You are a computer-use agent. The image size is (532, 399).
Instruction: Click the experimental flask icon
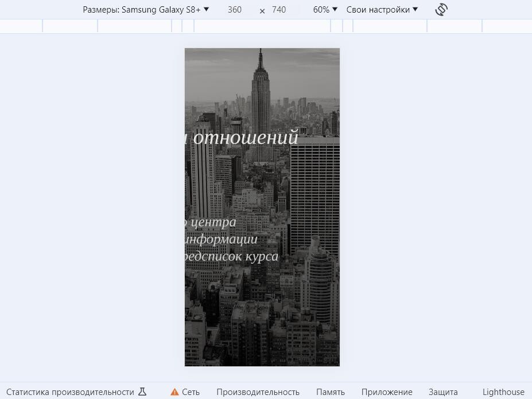tap(142, 392)
